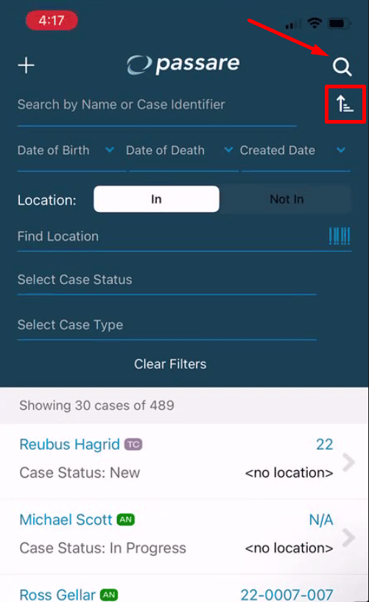Tap the plus icon to add a case

pos(26,65)
